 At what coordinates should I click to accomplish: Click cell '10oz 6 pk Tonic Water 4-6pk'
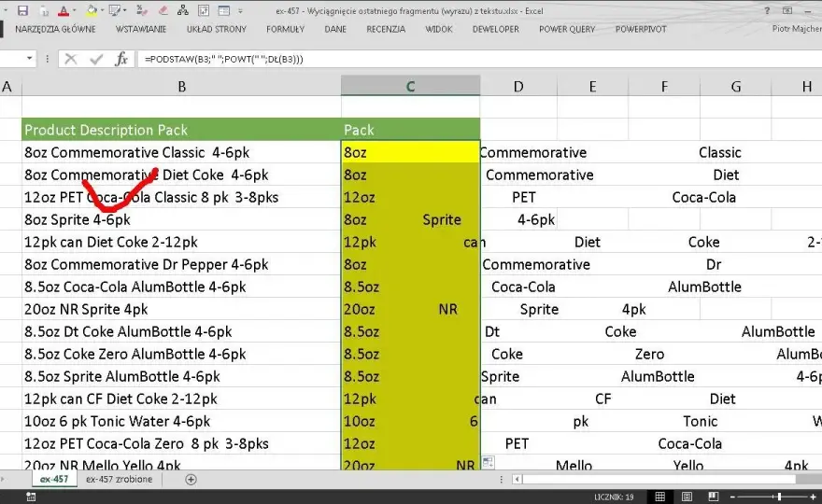pos(181,421)
